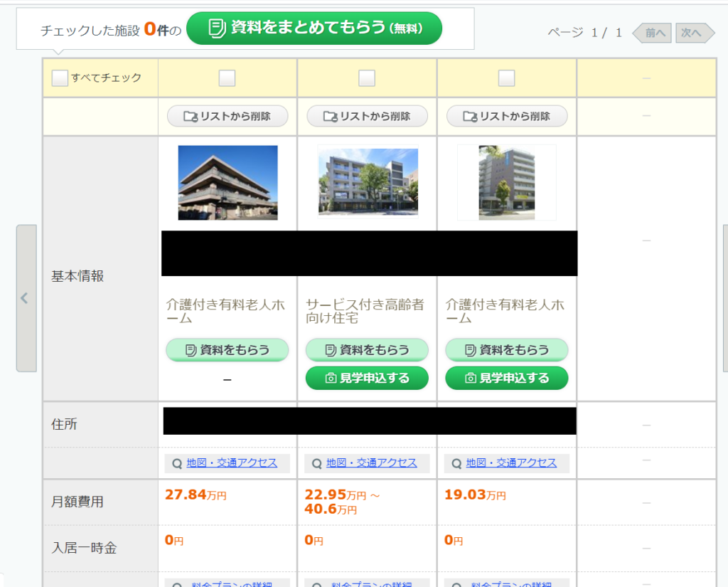Viewport: 728px width, 587px height.
Task: Click 見学申込する for サービス付き高齢者向け住宅
Action: coord(368,378)
